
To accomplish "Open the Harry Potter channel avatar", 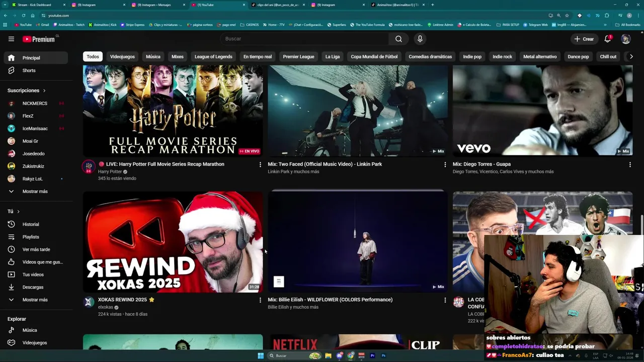I will click(x=89, y=166).
